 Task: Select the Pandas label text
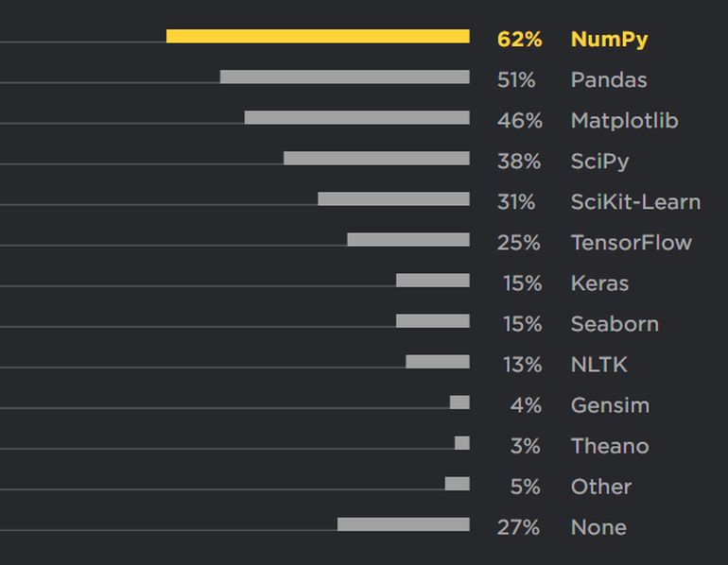[609, 80]
